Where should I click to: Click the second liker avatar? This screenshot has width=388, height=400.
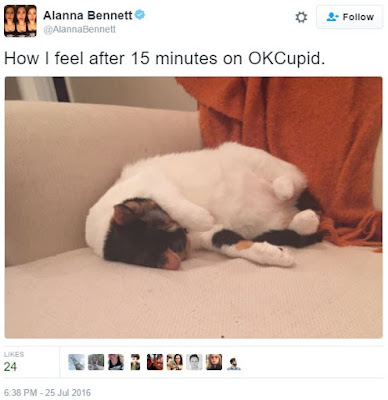point(96,362)
